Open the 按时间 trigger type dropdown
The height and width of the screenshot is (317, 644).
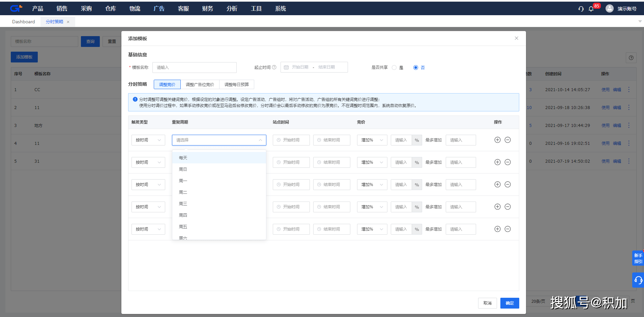point(148,139)
